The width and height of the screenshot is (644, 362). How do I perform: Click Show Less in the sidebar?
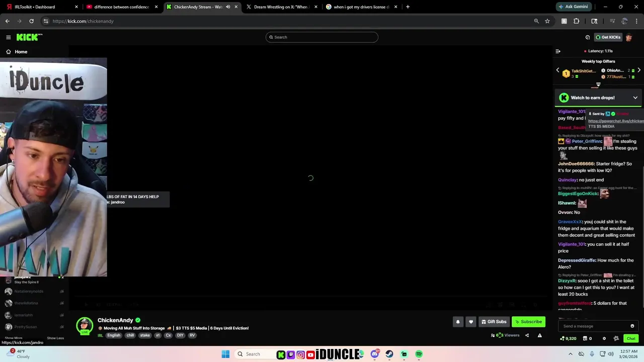coord(55,338)
